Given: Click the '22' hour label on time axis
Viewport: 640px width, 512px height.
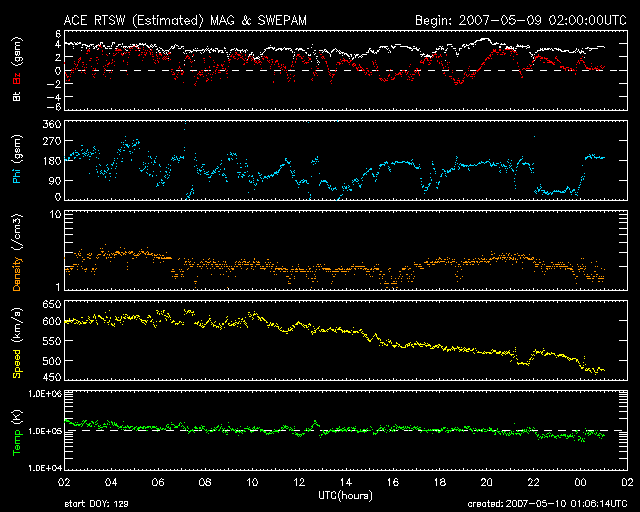Looking at the screenshot, I should tap(533, 482).
